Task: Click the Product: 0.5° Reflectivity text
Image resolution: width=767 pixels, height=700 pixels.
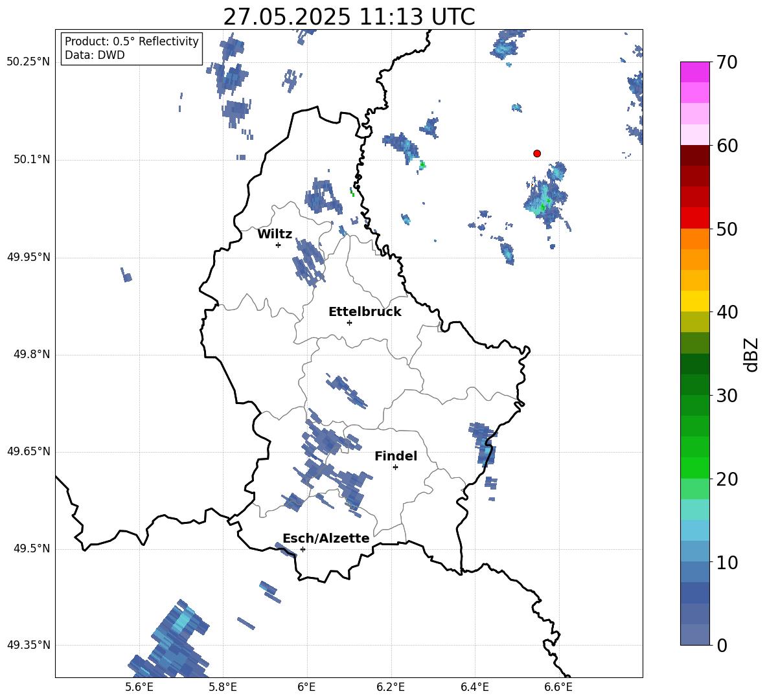Action: pyautogui.click(x=132, y=41)
